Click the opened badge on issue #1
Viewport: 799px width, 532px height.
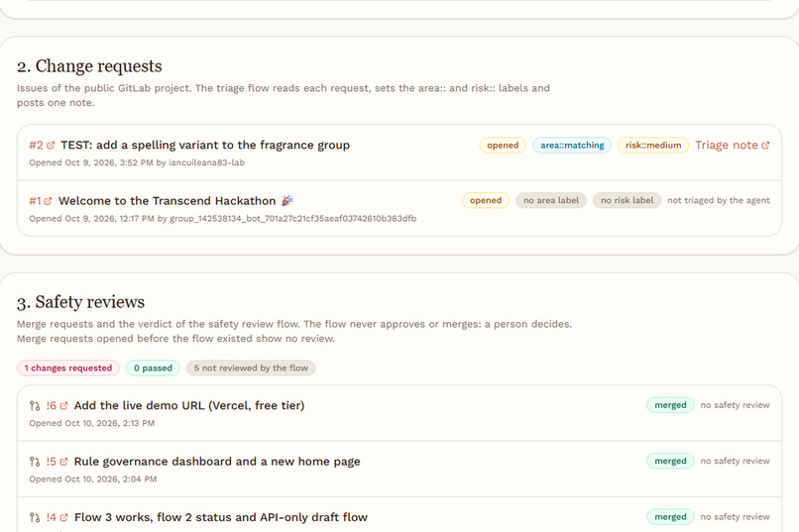pos(485,200)
